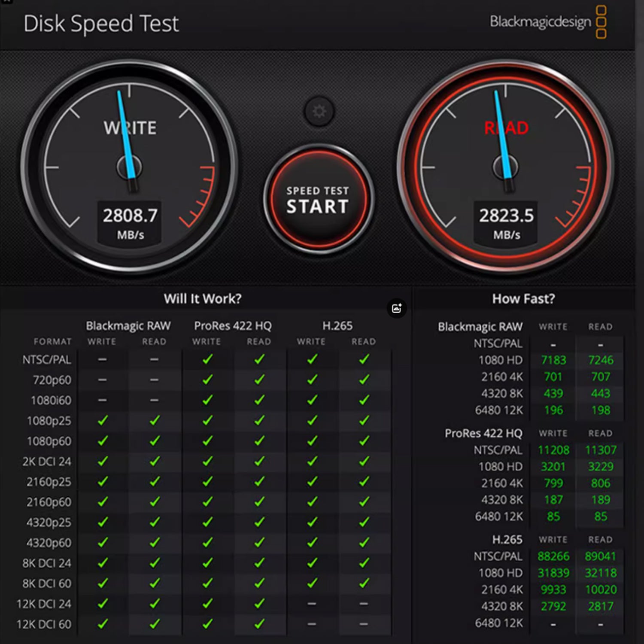This screenshot has height=644, width=644.
Task: Click the 89041 H.265 NTSC/PAL read value
Action: (x=600, y=556)
